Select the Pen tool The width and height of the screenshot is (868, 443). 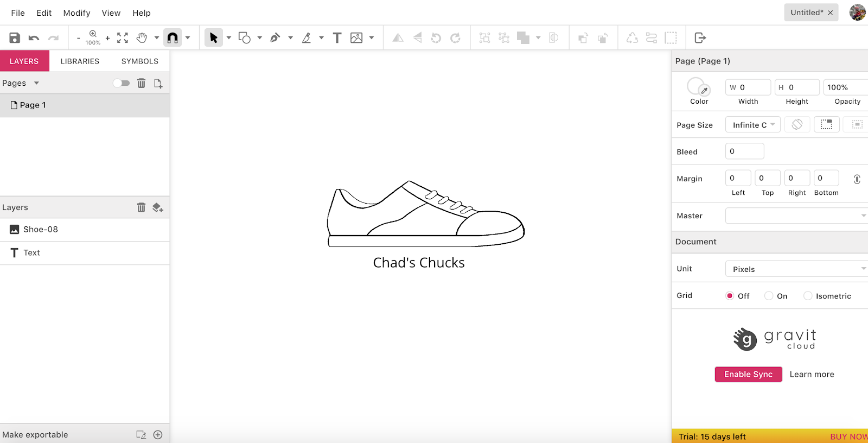pos(275,38)
